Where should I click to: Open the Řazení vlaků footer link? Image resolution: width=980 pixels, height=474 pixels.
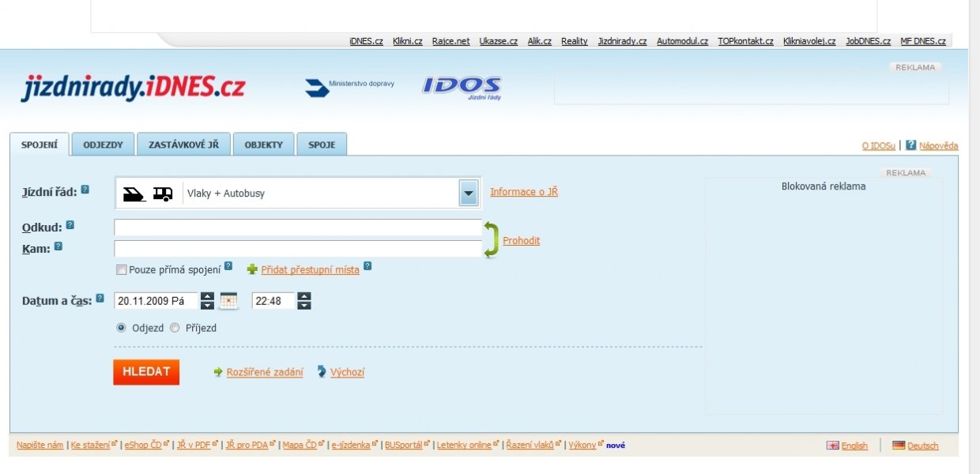click(x=530, y=445)
